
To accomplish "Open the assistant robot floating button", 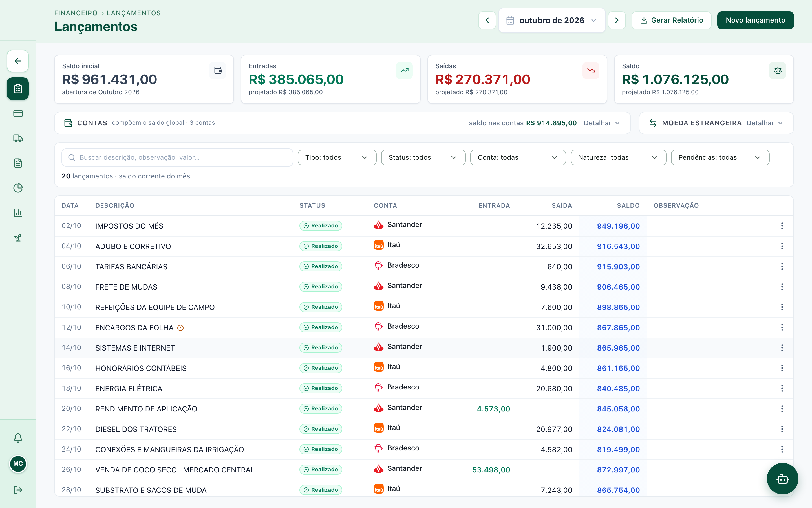I will [782, 479].
